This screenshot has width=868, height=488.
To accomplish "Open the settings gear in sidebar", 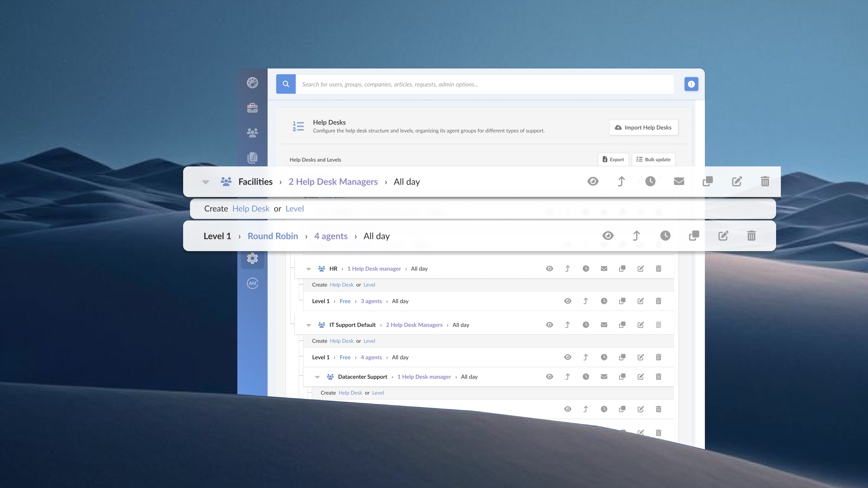I will (x=252, y=258).
